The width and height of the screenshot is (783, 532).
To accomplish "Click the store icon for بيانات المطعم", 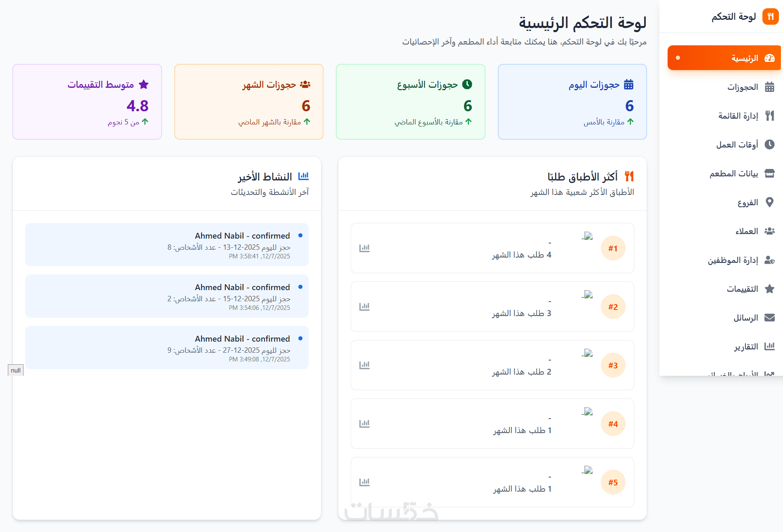I will (x=769, y=173).
